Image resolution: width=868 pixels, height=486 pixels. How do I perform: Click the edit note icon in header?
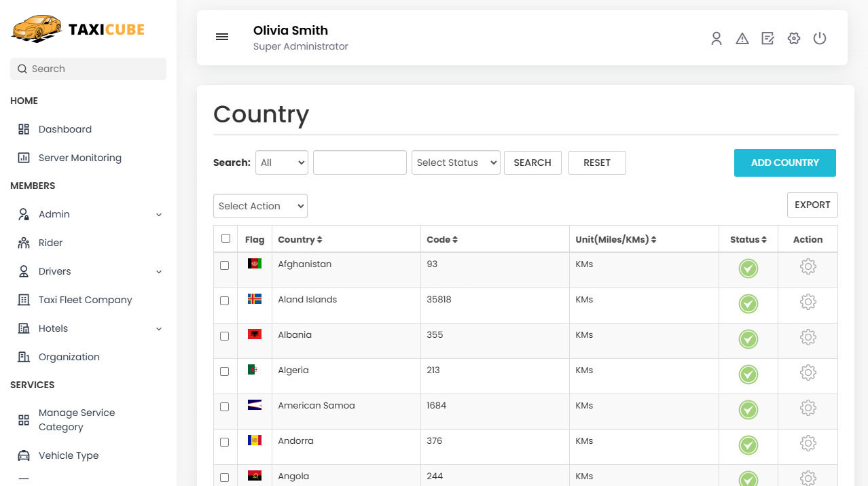pyautogui.click(x=767, y=39)
